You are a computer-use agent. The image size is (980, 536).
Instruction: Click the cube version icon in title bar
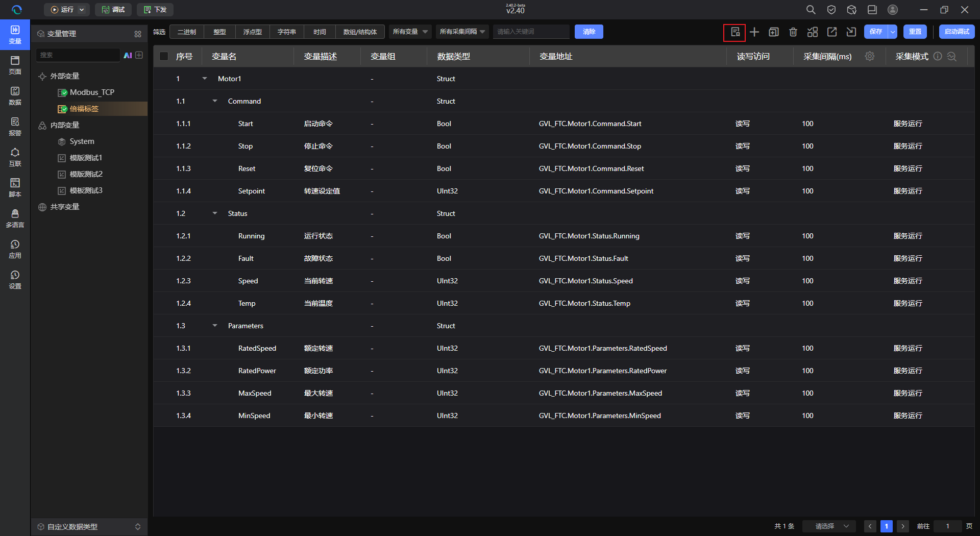(x=851, y=10)
